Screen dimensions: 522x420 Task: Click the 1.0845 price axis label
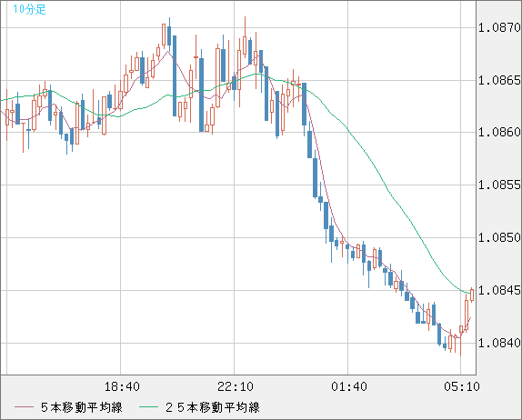[499, 290]
